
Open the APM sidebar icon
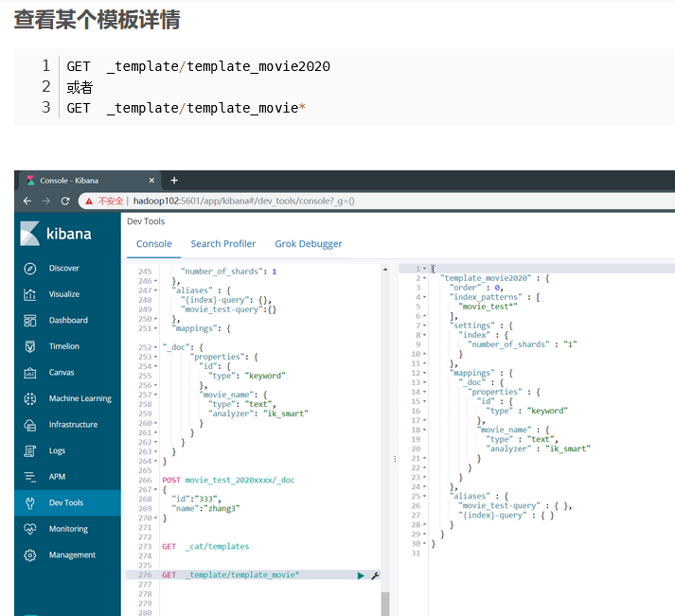tap(29, 477)
